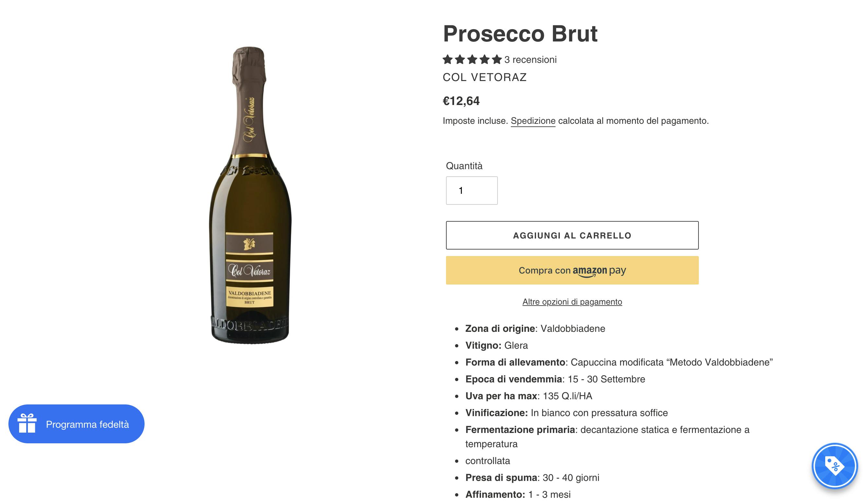Focus the Quantità input field

pos(472,191)
